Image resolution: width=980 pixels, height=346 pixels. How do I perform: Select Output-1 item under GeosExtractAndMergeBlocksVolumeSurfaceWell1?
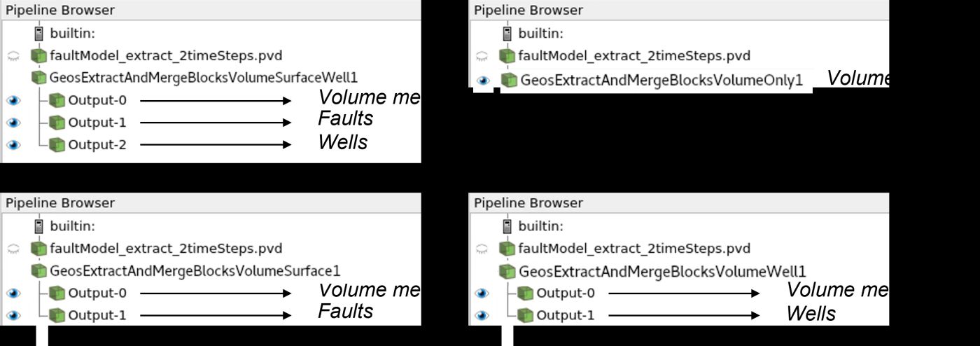[x=97, y=123]
